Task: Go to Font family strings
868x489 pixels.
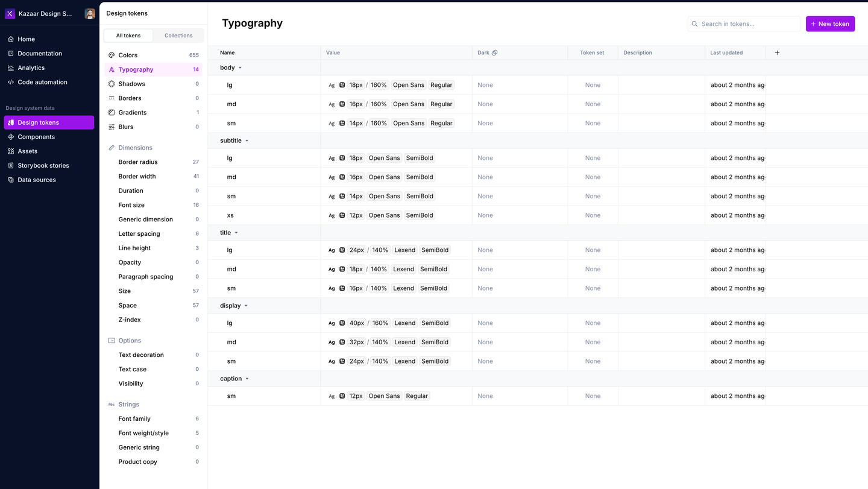Action: (x=154, y=419)
